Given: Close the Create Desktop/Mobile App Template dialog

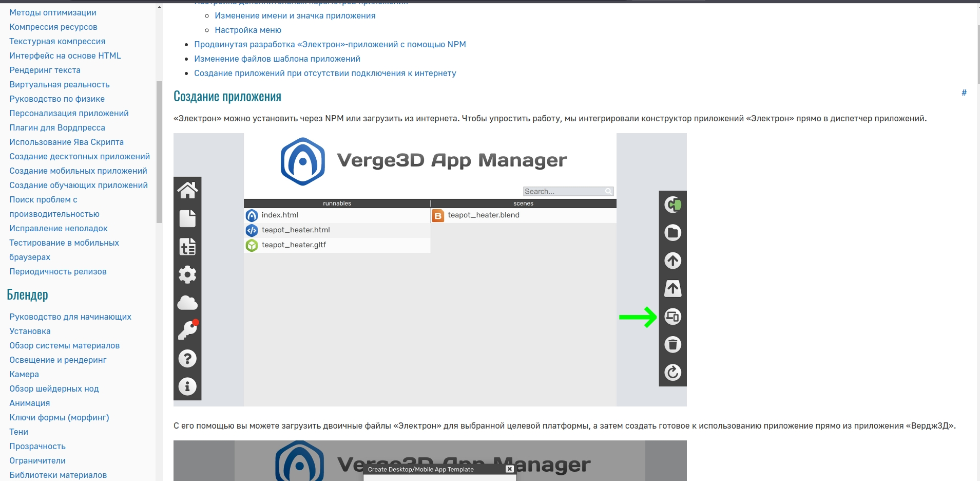Looking at the screenshot, I should [x=509, y=469].
